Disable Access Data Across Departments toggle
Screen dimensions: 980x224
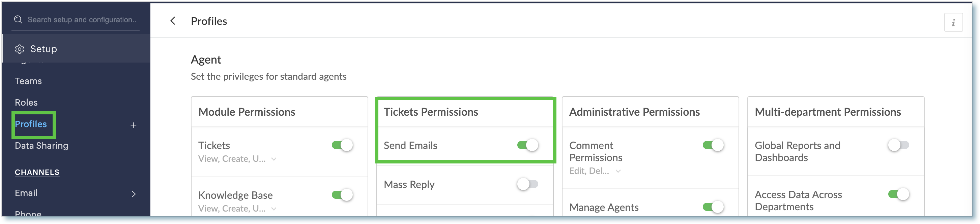(898, 194)
